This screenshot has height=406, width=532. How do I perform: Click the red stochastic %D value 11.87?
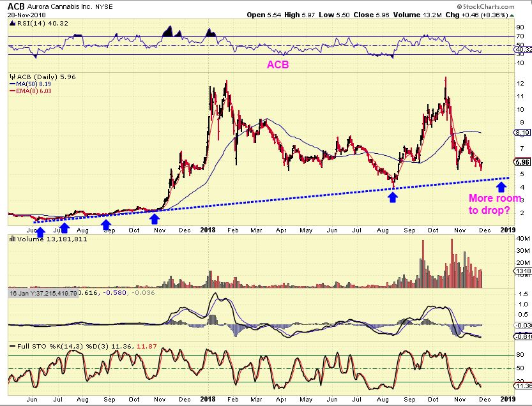[147, 346]
